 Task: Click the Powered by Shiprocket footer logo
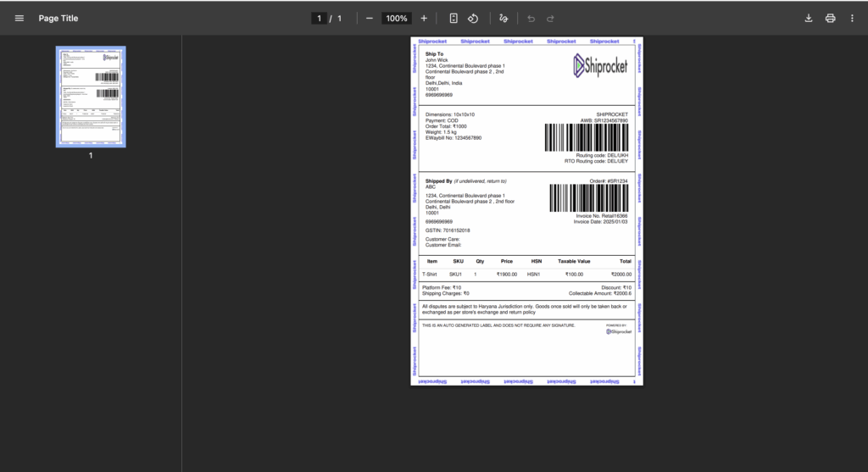pyautogui.click(x=618, y=330)
